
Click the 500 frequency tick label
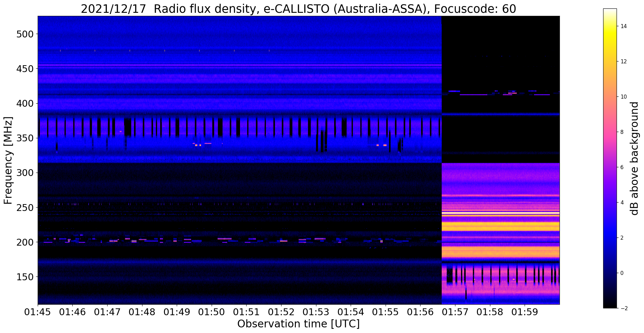pos(25,34)
